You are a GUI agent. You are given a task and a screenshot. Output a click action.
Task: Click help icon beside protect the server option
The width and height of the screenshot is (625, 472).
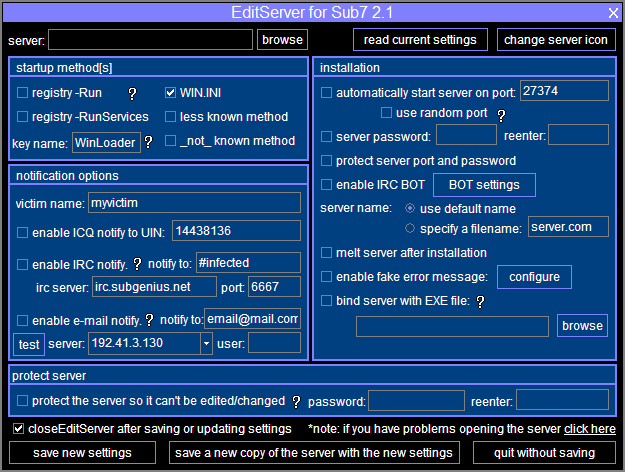click(296, 401)
